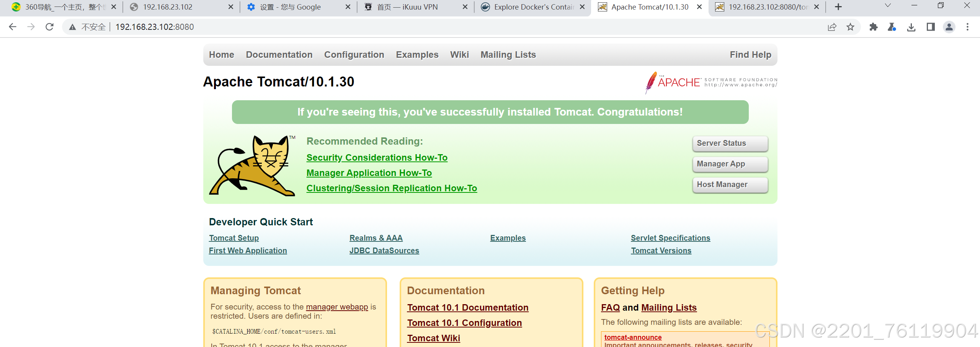The width and height of the screenshot is (980, 347).
Task: Go back with the browser back arrow
Action: tap(13, 27)
